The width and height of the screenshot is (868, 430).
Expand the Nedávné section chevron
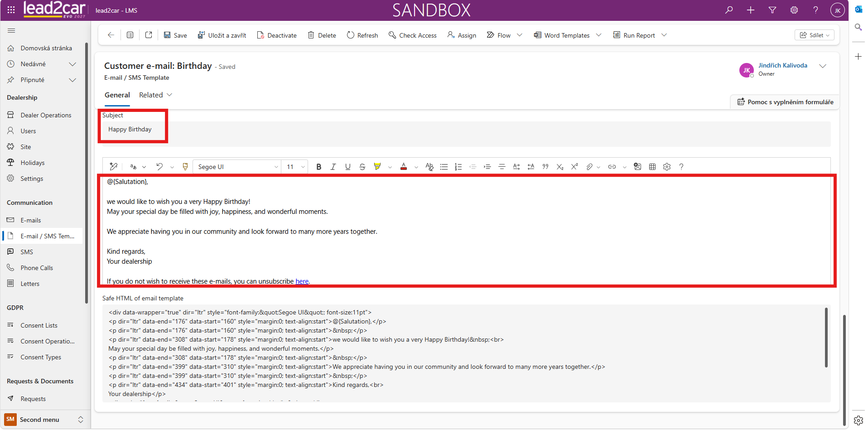point(72,64)
